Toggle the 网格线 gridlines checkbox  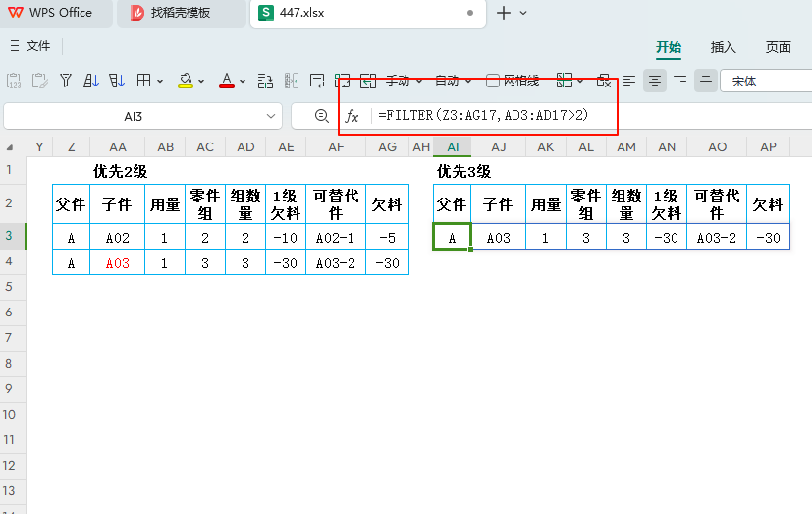tap(493, 81)
